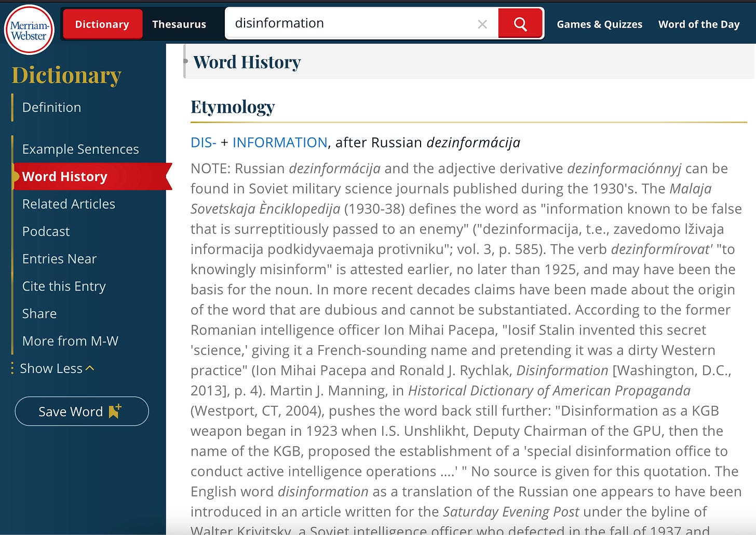Click the red magnifier search button
This screenshot has width=756, height=535.
coord(520,23)
